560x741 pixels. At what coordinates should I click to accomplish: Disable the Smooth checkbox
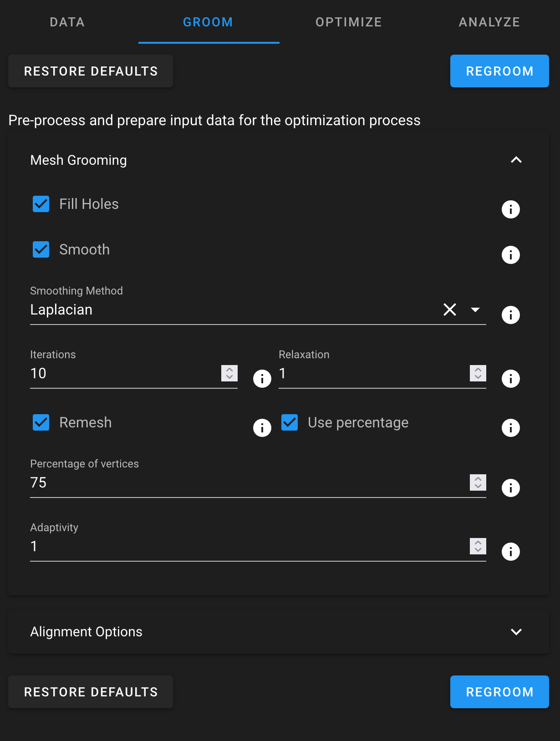pyautogui.click(x=41, y=249)
